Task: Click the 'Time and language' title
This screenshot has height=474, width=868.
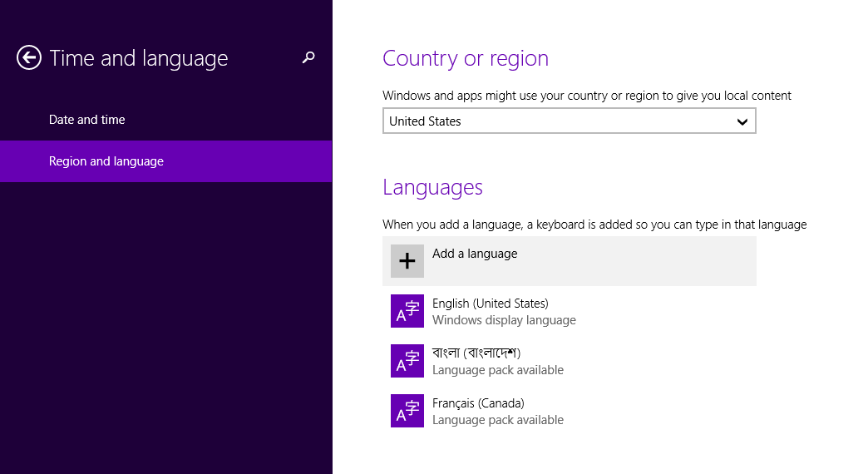Action: (138, 58)
